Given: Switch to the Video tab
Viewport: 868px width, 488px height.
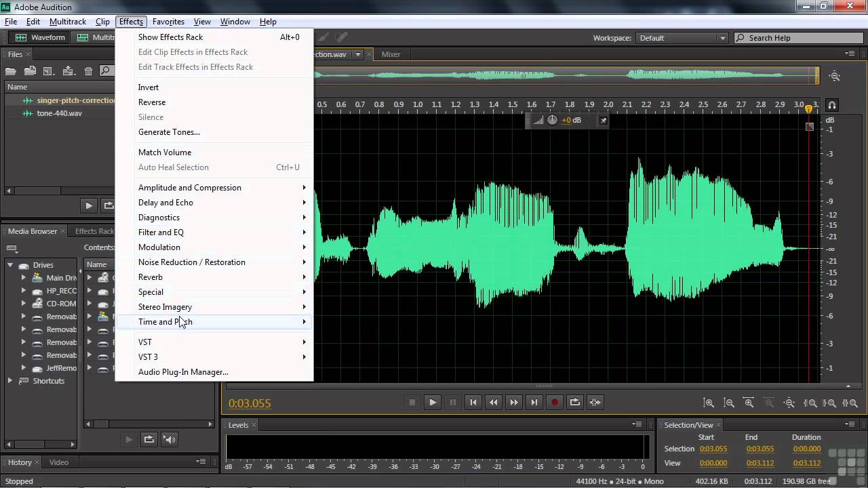Looking at the screenshot, I should coord(59,462).
